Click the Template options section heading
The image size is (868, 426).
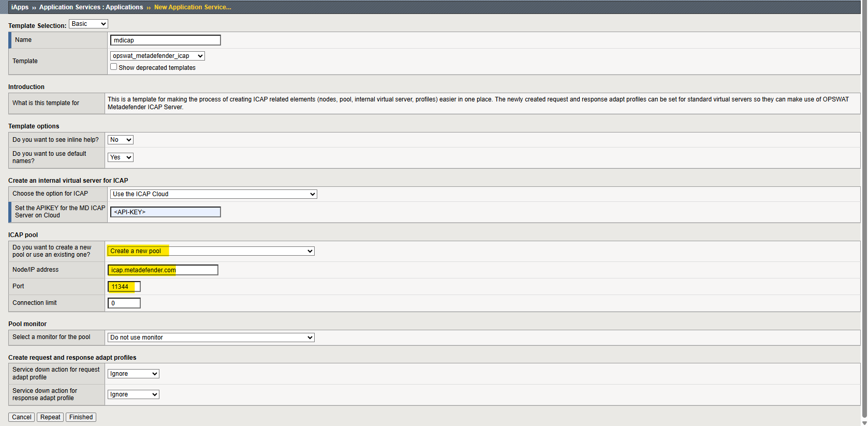34,126
